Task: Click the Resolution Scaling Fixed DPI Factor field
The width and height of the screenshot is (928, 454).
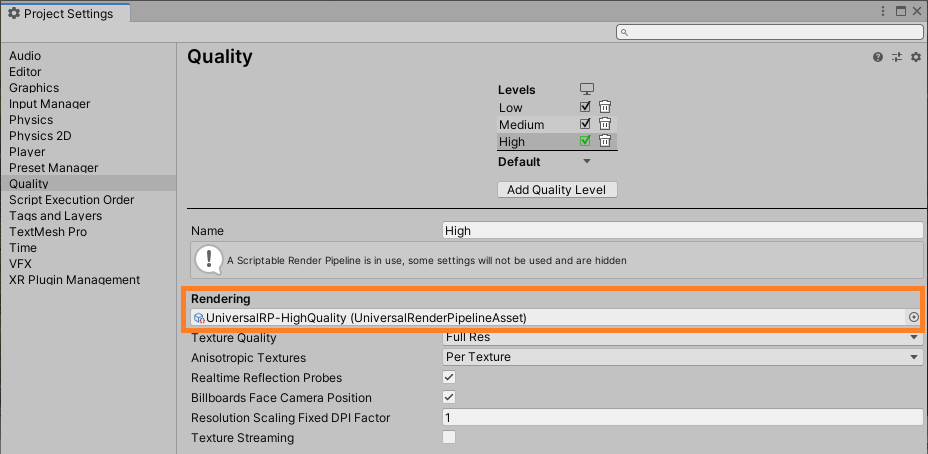Action: point(682,417)
